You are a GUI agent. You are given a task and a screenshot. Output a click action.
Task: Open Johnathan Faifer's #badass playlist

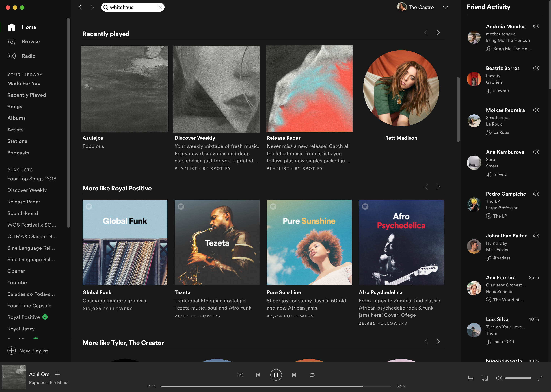(502, 258)
